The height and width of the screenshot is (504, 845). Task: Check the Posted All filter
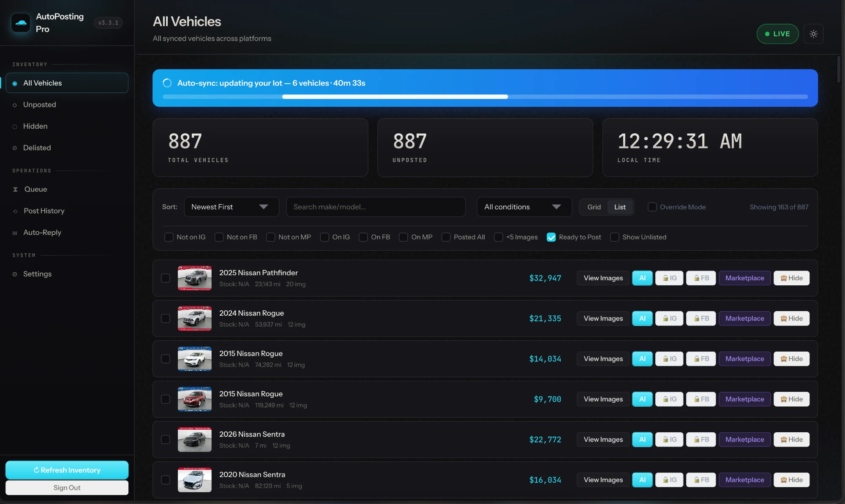pyautogui.click(x=446, y=237)
